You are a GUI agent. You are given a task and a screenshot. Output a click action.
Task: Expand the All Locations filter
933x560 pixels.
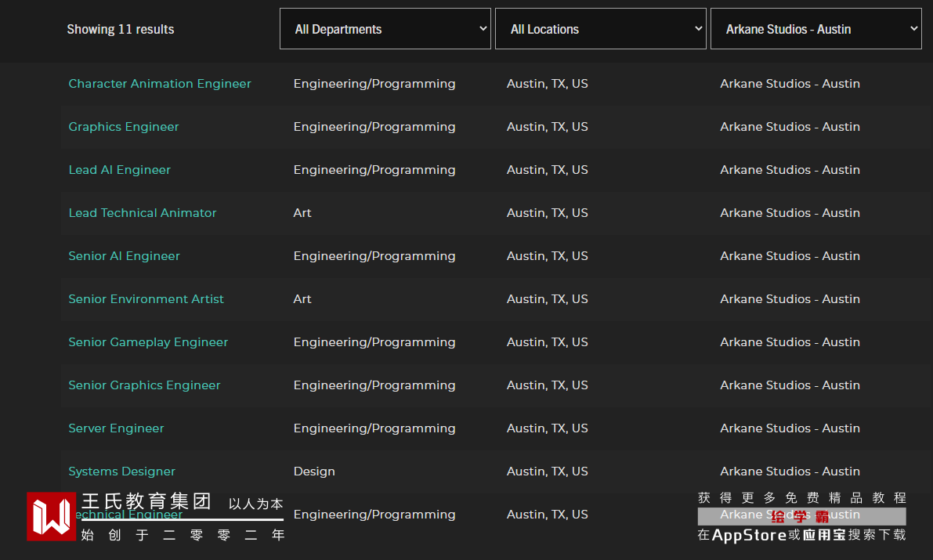600,29
